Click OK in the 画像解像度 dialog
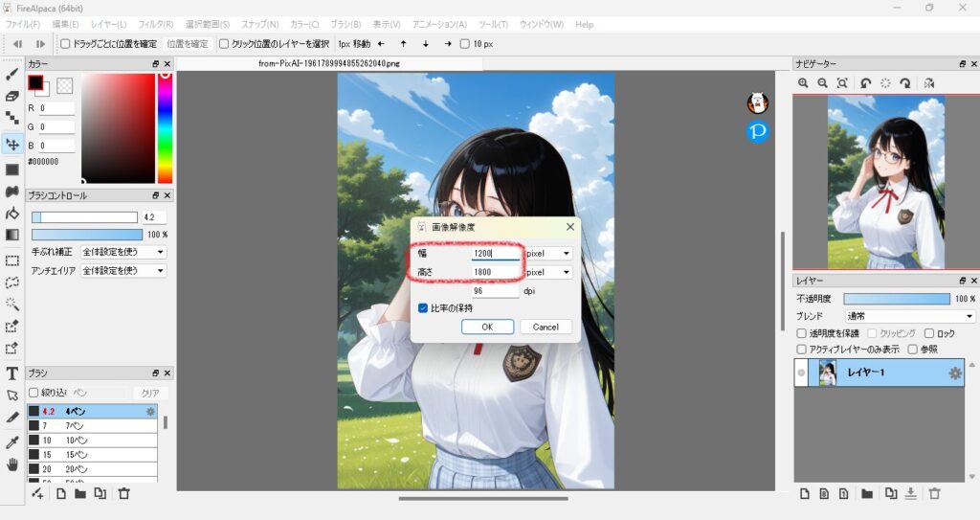980x520 pixels. pyautogui.click(x=487, y=327)
